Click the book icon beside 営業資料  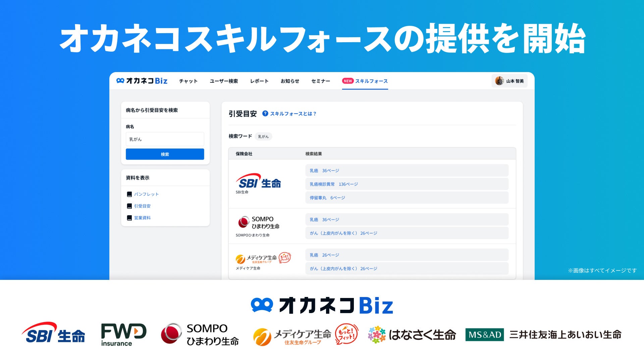129,218
